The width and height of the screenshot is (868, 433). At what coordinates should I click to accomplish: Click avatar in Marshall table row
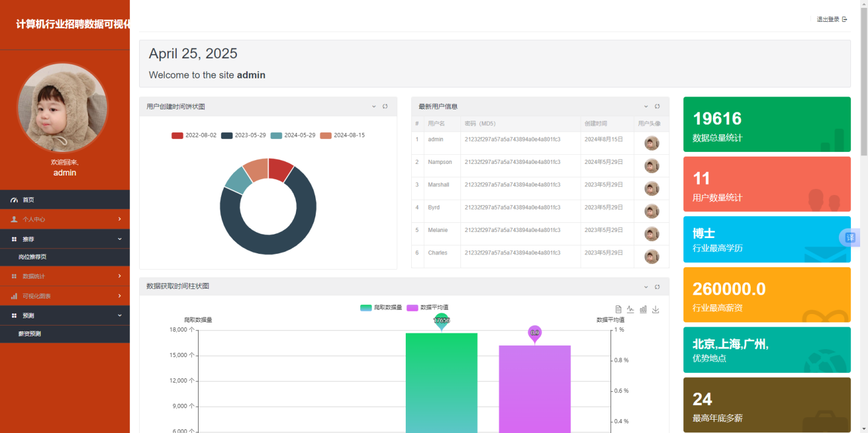click(652, 188)
